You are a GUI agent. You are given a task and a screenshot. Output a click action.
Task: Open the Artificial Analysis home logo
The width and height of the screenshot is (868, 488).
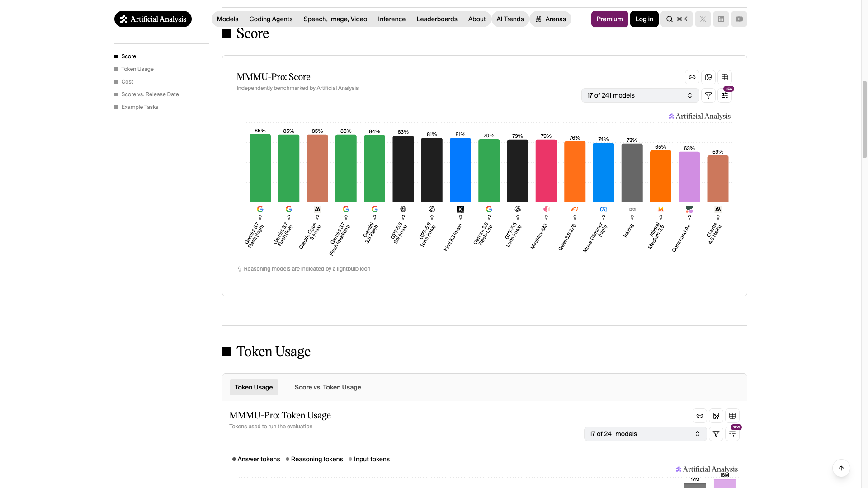coord(153,19)
